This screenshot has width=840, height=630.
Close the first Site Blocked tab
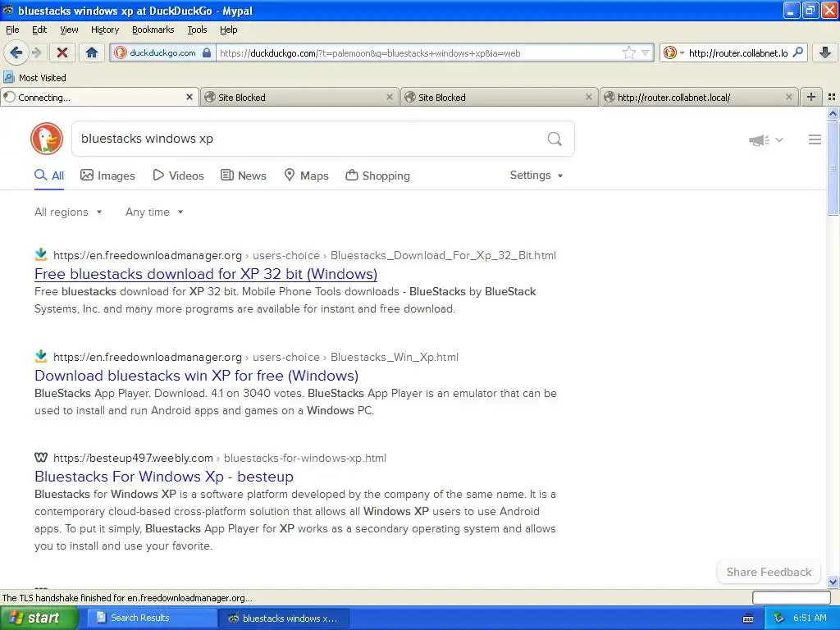[390, 97]
